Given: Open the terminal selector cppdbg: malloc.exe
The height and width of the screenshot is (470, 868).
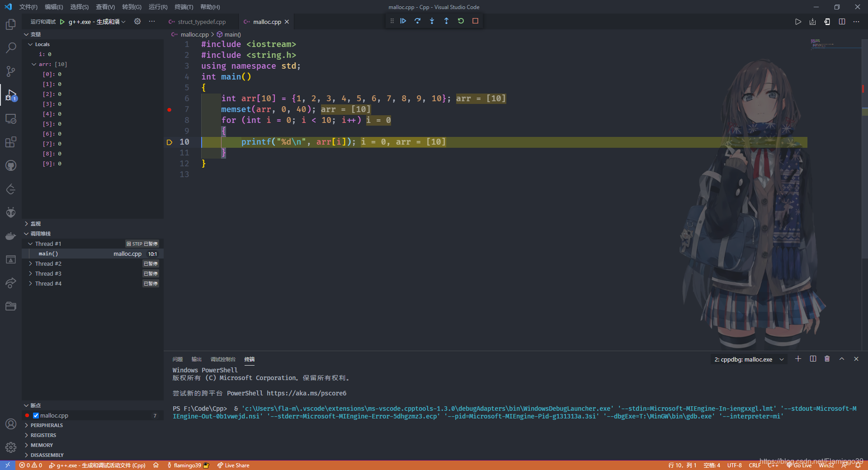Looking at the screenshot, I should tap(749, 359).
